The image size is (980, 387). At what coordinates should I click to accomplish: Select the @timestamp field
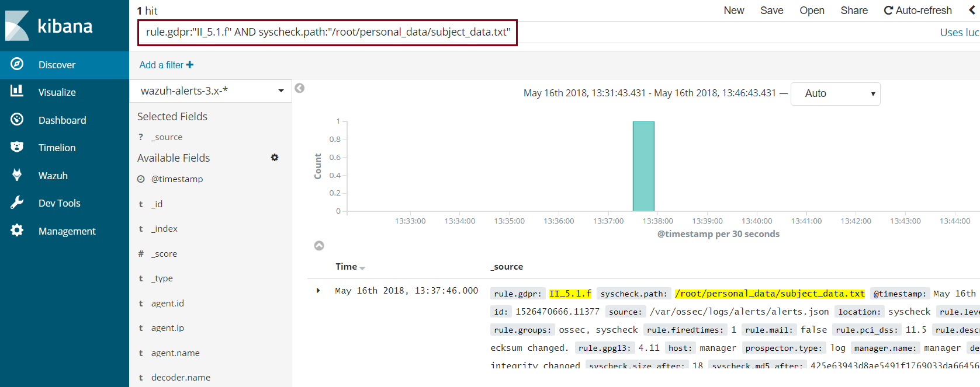pyautogui.click(x=177, y=179)
